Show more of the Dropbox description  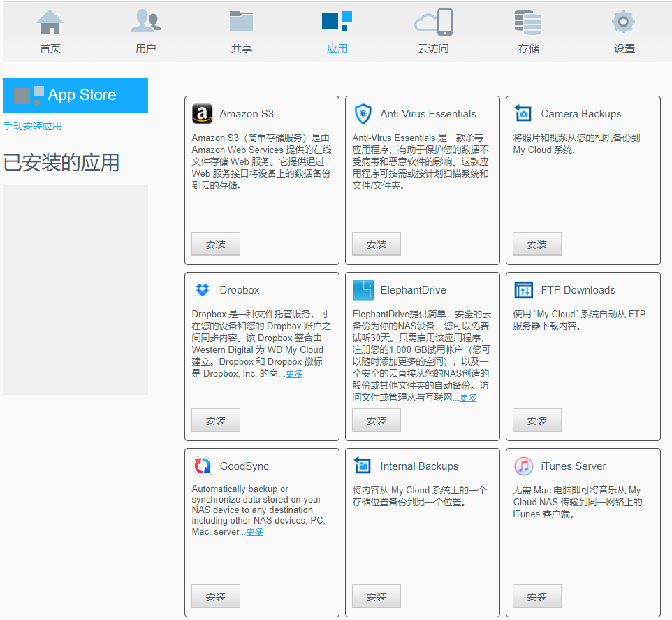[294, 373]
